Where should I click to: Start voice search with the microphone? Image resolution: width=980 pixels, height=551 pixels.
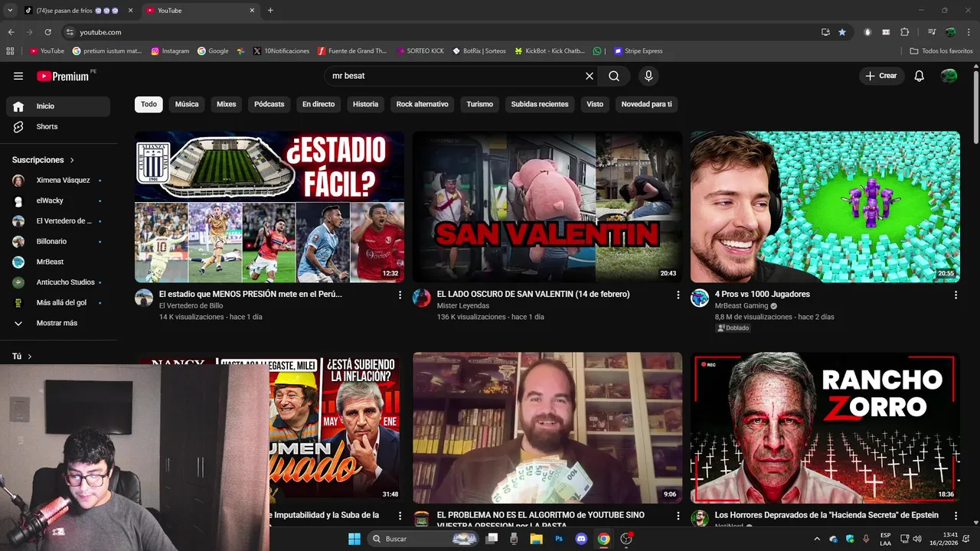point(648,76)
